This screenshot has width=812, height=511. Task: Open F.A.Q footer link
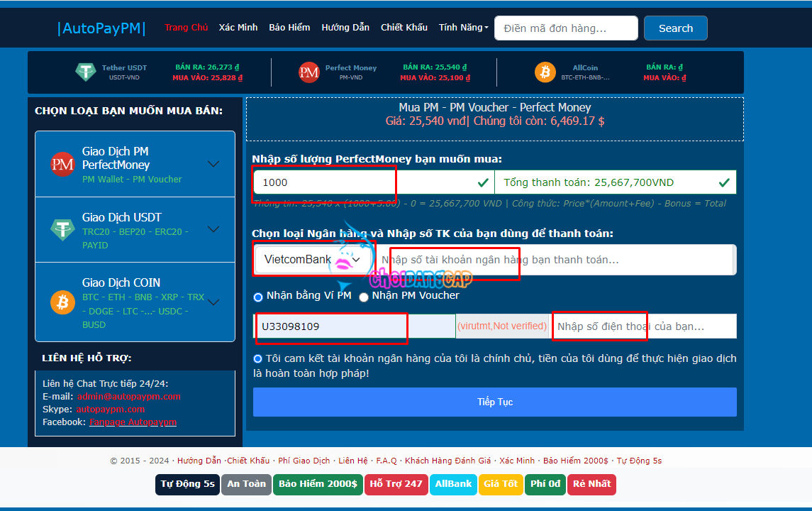[386, 461]
